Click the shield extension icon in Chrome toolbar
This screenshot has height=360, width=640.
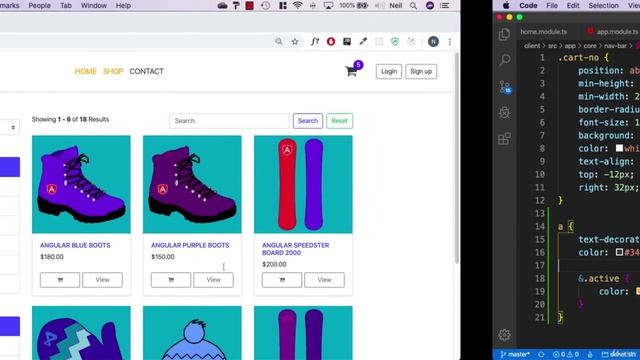pyautogui.click(x=395, y=41)
